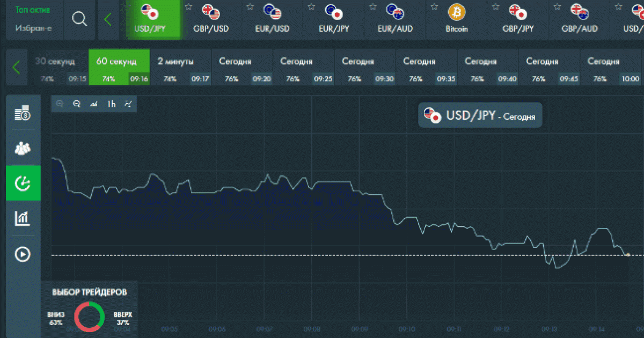Select the Избран-е favorites tab

(33, 28)
